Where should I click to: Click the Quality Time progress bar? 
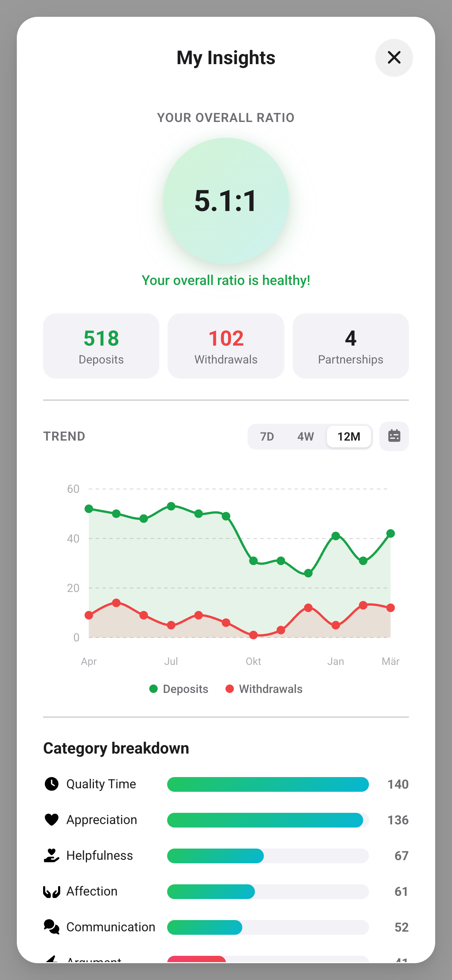coord(268,784)
